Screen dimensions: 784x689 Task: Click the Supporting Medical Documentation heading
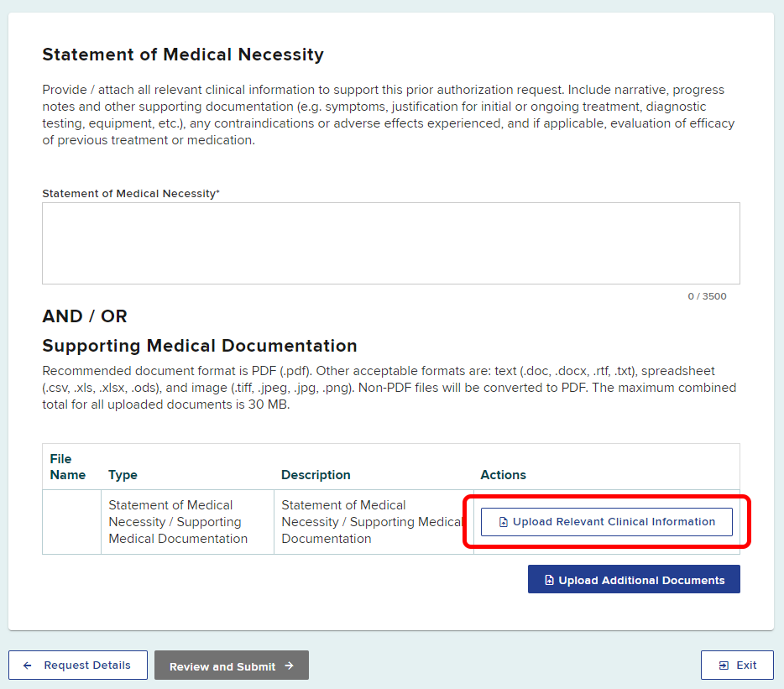click(200, 346)
